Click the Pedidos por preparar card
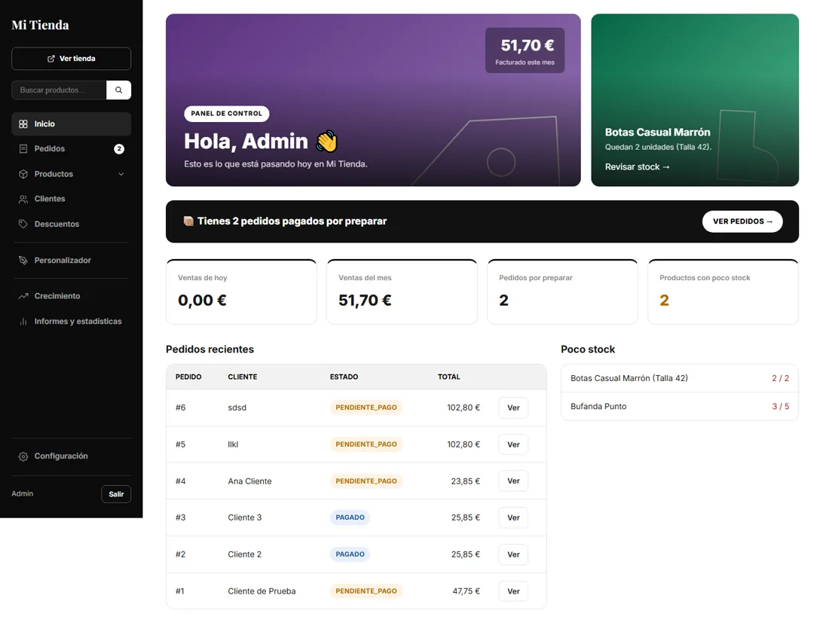Screen dimensions: 829x644 (x=562, y=291)
